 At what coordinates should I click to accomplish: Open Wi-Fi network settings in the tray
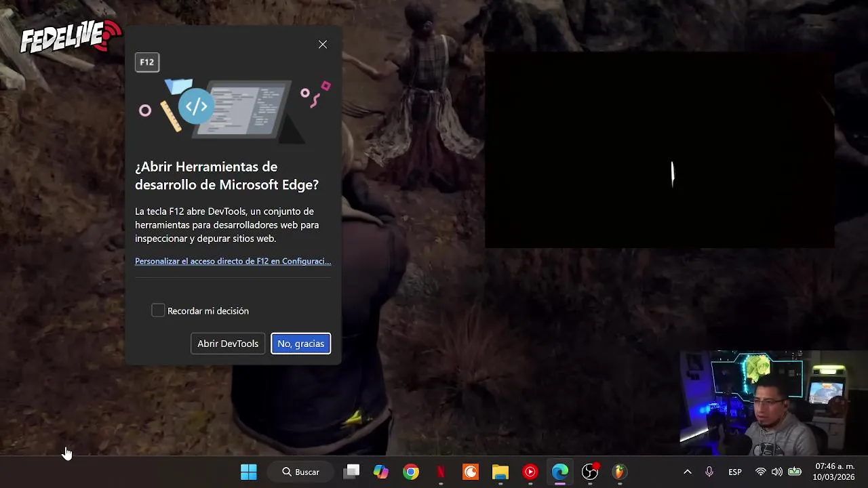coord(761,472)
